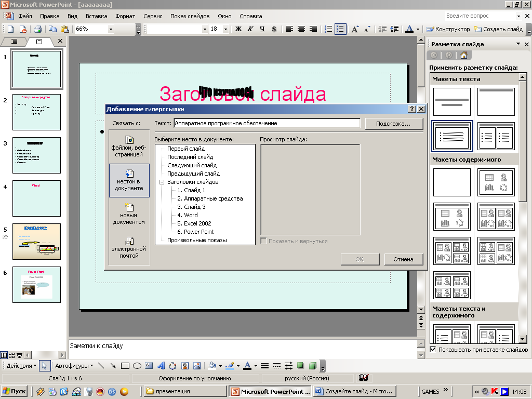This screenshot has height=399, width=532.
Task: Click the 'Подсказка...' button
Action: [x=394, y=124]
